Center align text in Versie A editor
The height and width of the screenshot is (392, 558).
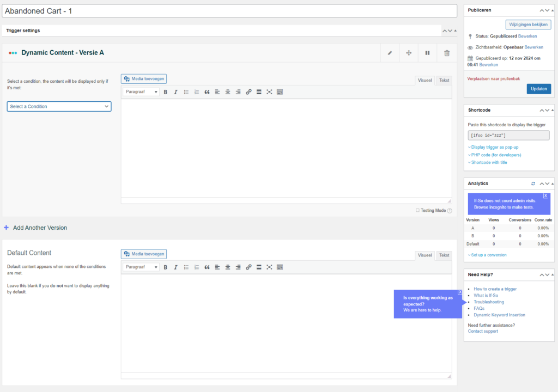pos(228,92)
